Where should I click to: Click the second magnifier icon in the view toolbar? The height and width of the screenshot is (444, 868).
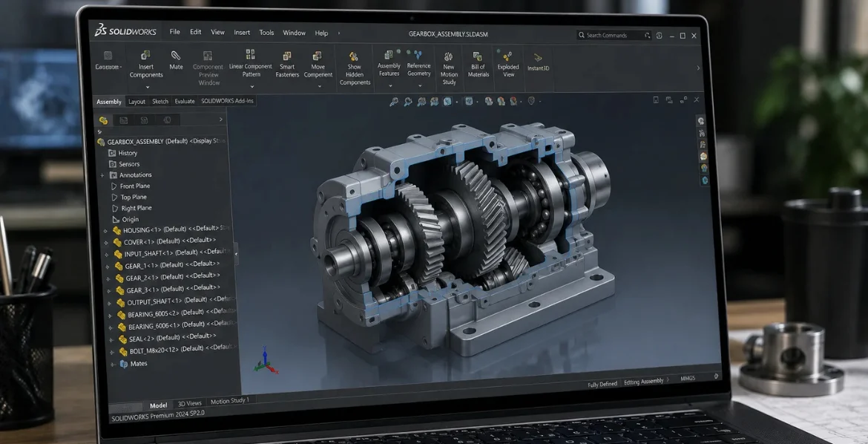click(408, 102)
